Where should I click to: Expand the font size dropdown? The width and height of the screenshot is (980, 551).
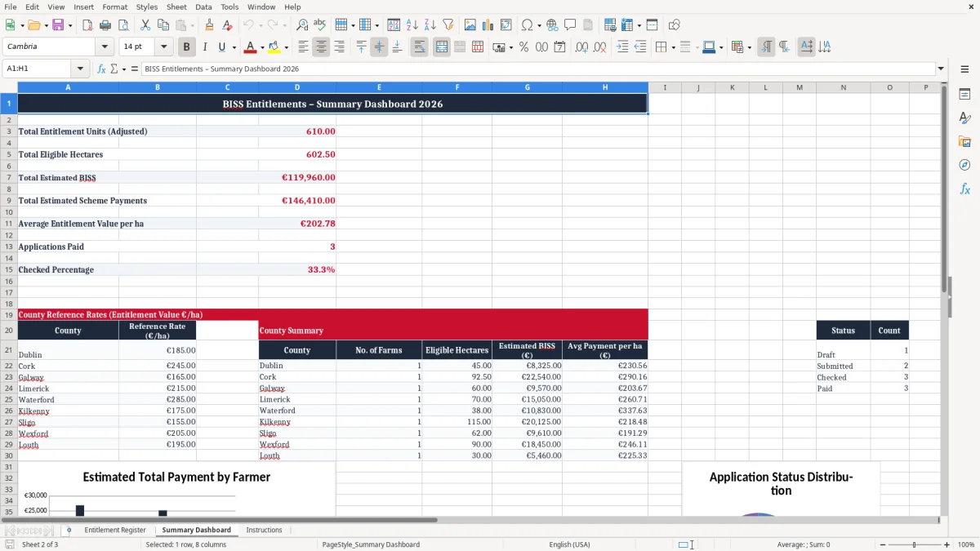coord(163,47)
